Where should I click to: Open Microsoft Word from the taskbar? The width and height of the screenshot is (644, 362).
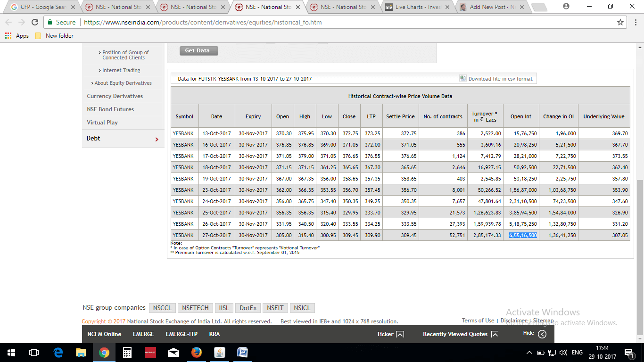point(243,353)
